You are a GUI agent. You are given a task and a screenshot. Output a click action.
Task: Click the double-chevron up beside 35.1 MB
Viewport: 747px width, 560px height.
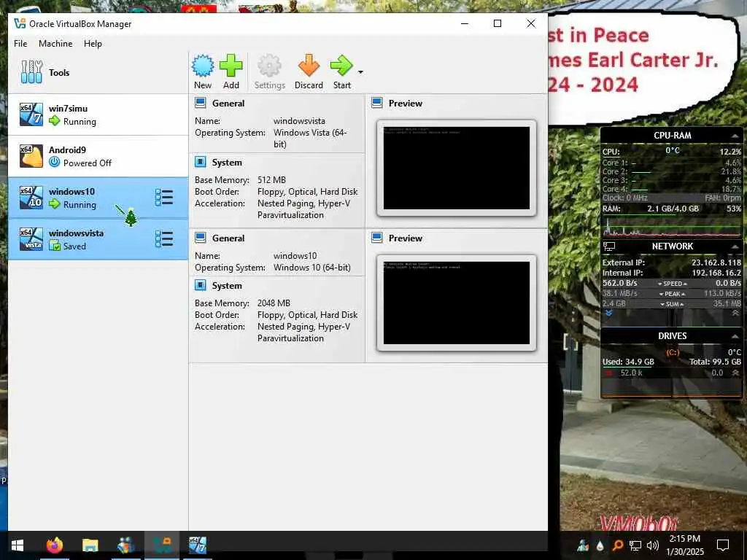[x=735, y=313]
